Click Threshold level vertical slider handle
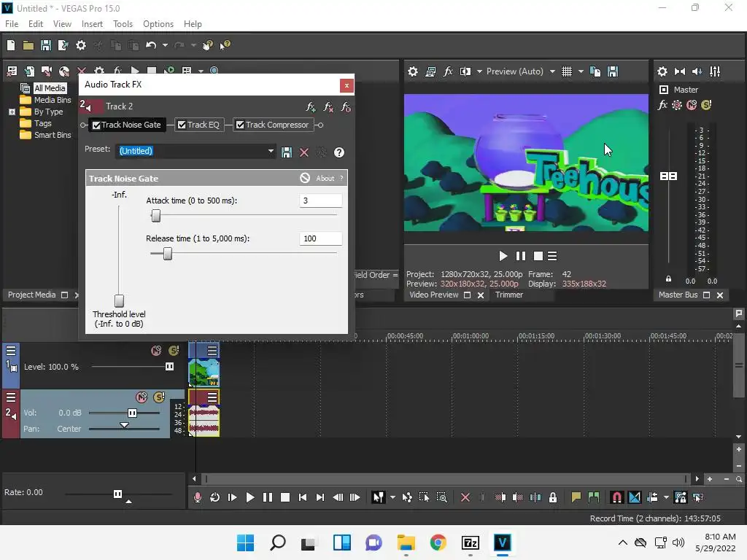 pos(119,301)
